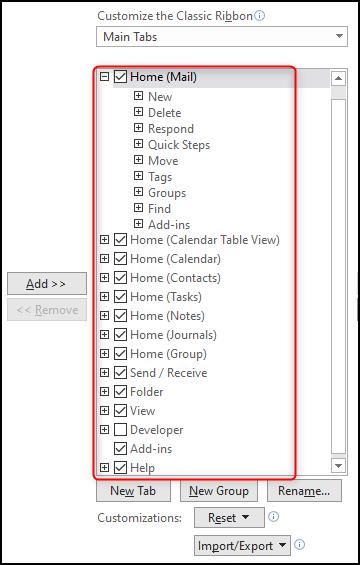Viewport: 360px width, 565px height.
Task: Enable the Developer tab checkbox
Action: pos(120,430)
